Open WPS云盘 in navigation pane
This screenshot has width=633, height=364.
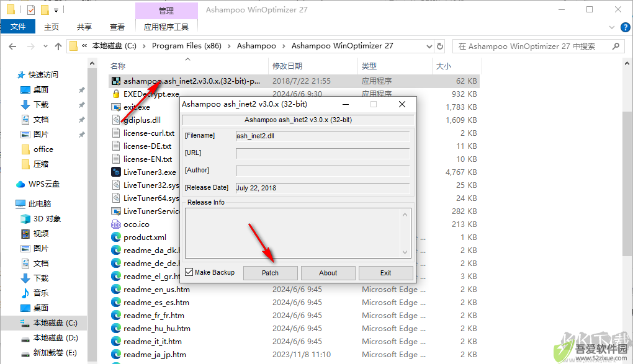point(44,184)
